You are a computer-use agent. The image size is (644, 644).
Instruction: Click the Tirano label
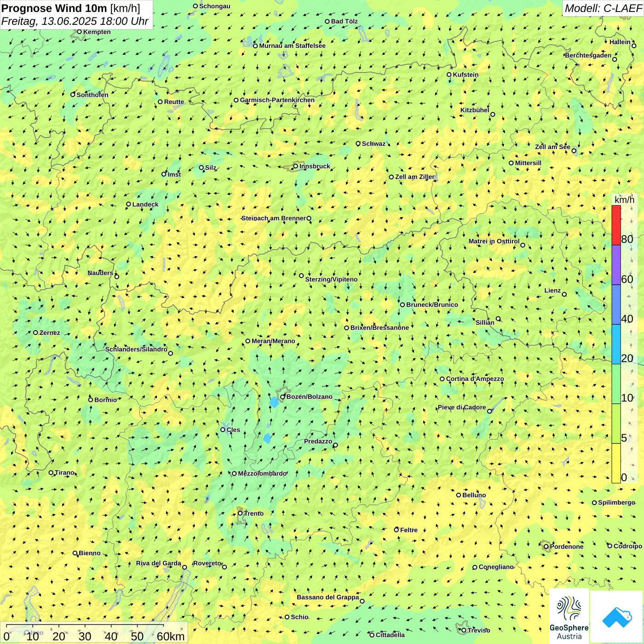64,472
